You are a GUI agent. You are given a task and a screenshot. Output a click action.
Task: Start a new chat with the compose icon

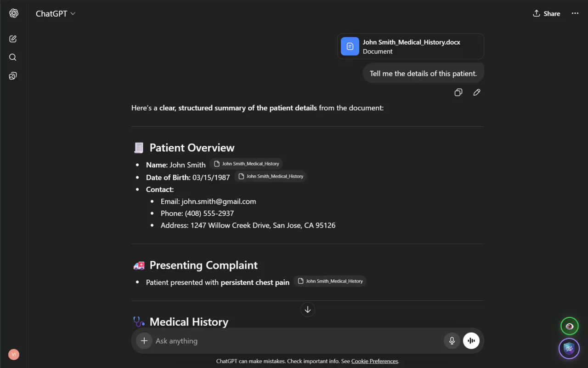click(x=13, y=39)
